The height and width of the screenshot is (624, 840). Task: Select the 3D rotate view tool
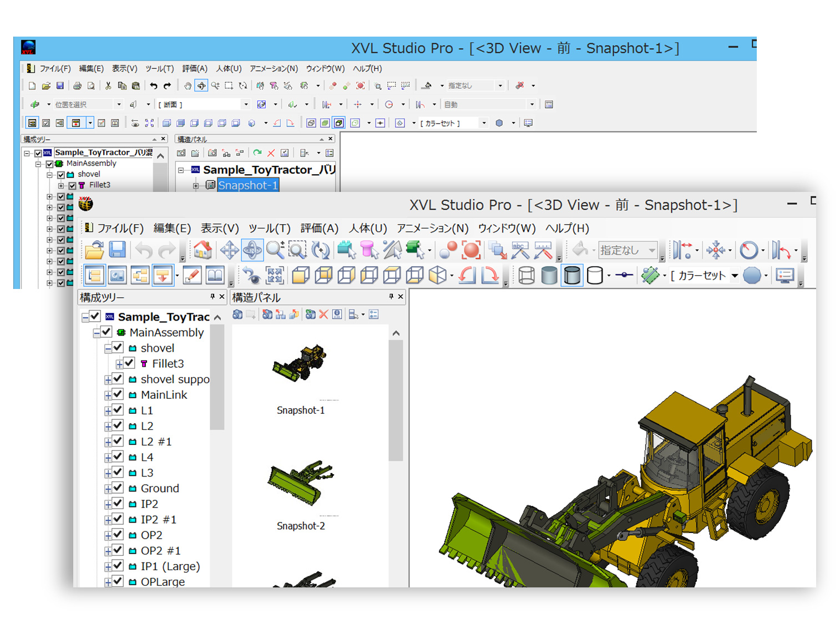click(252, 250)
